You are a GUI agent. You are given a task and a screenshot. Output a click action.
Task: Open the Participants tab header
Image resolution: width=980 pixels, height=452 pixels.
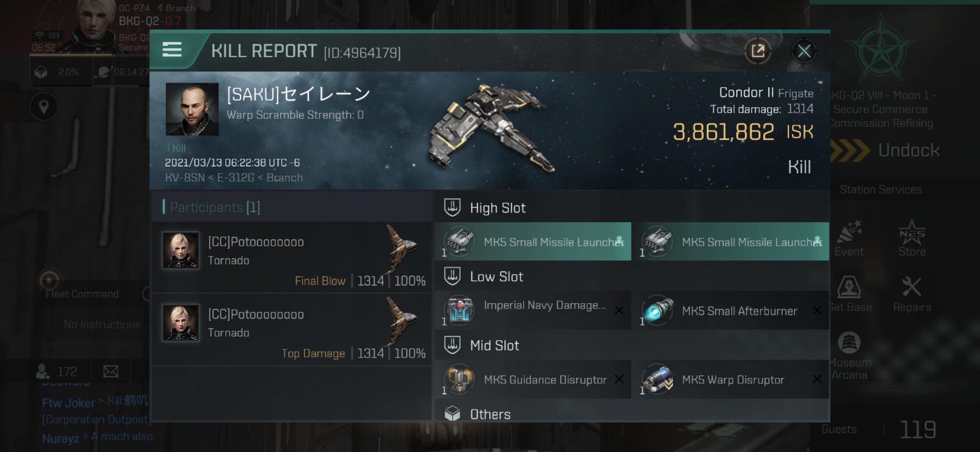tap(215, 207)
